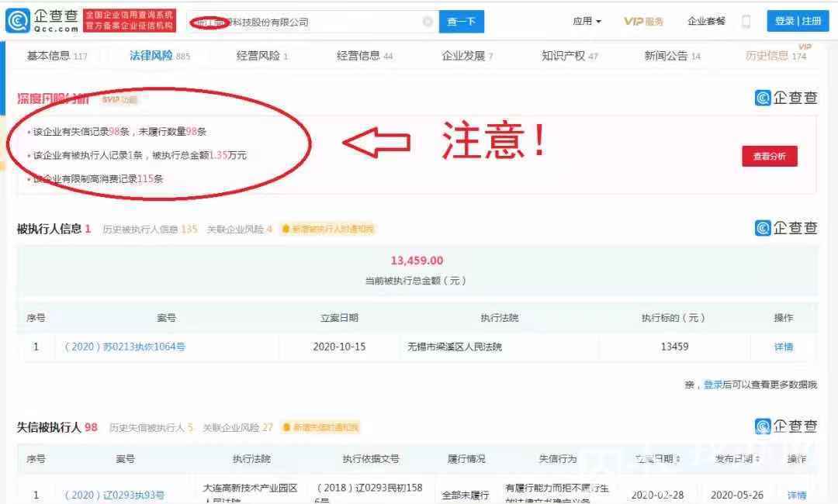The image size is (838, 504).
Task: Click the SVIP功能 badge
Action: [119, 99]
